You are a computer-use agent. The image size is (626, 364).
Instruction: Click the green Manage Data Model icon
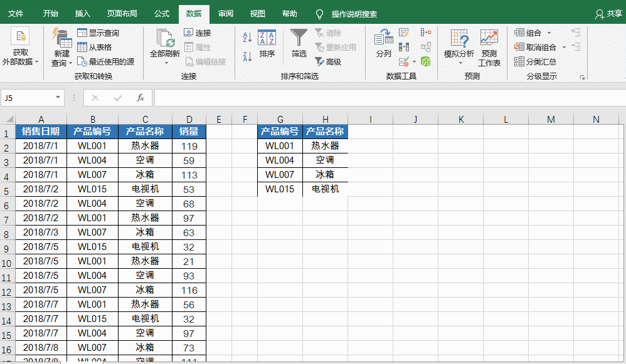pyautogui.click(x=425, y=61)
